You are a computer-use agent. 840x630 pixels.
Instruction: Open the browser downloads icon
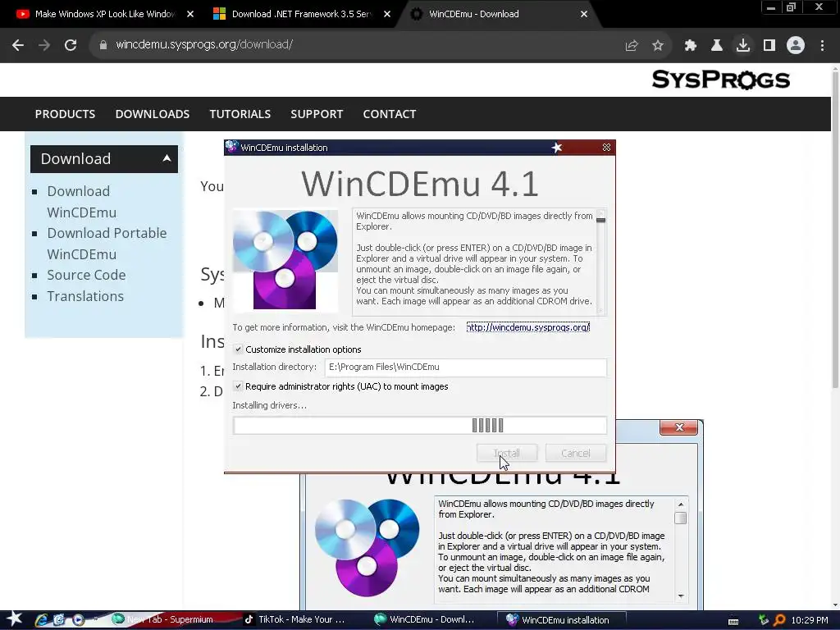click(x=743, y=46)
